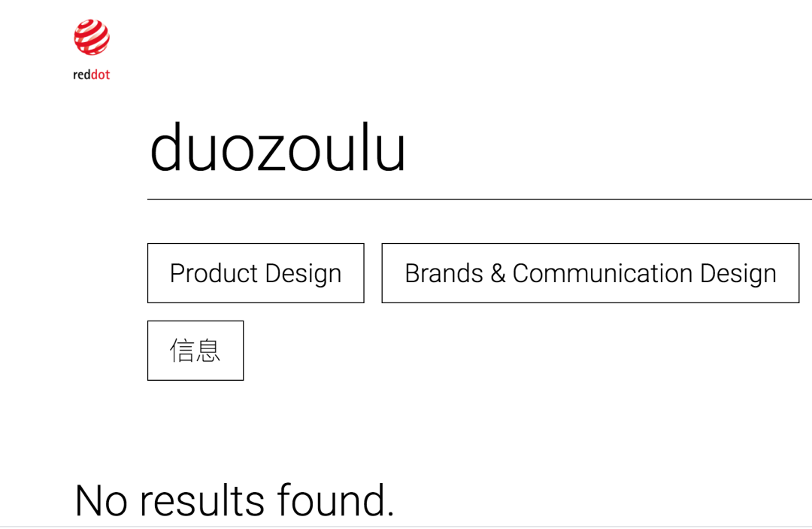Focus the search field containing duozoulu

click(x=479, y=149)
